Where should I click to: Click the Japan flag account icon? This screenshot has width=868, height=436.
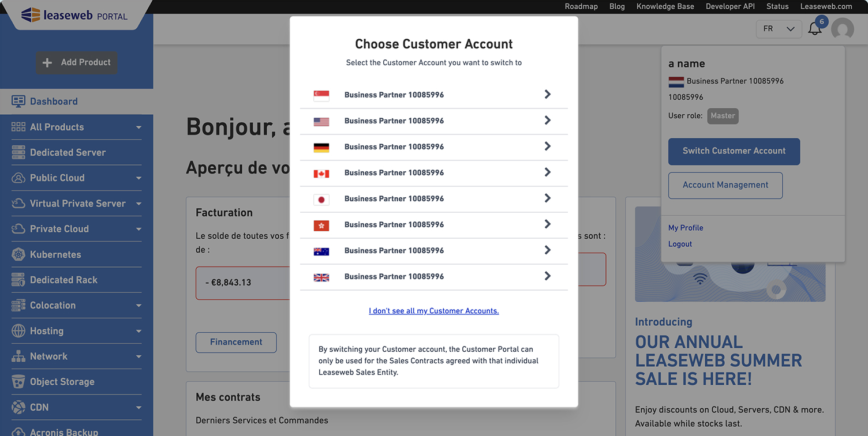[321, 199]
